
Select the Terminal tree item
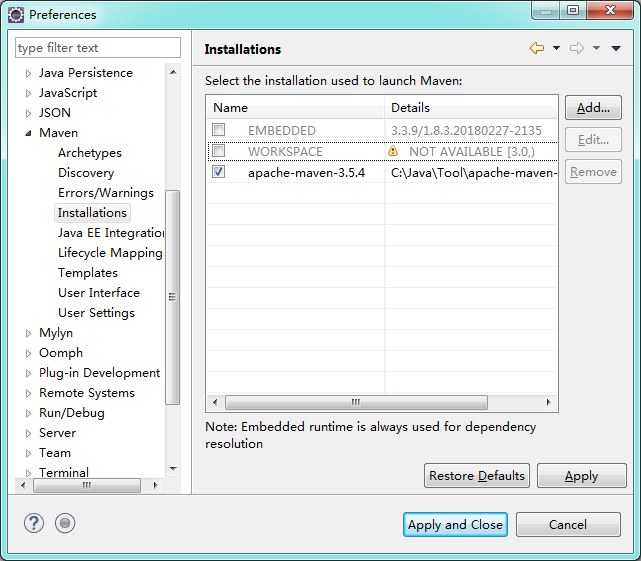64,472
